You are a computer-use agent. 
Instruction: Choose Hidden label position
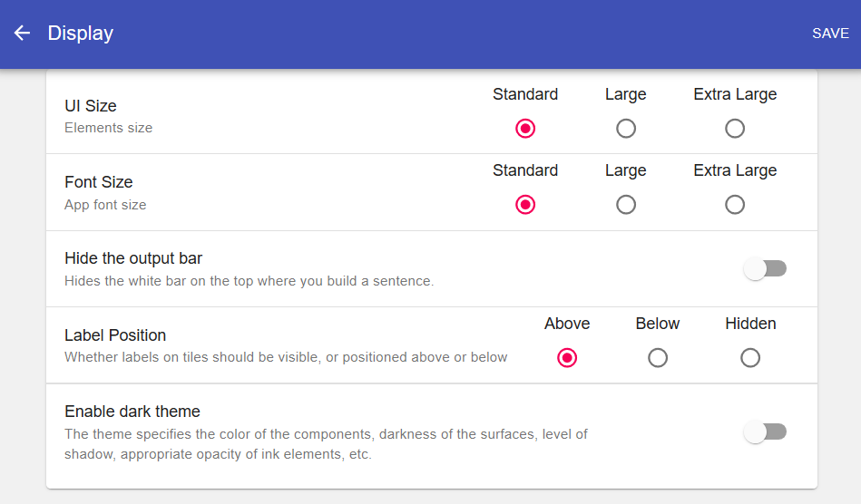coord(750,358)
